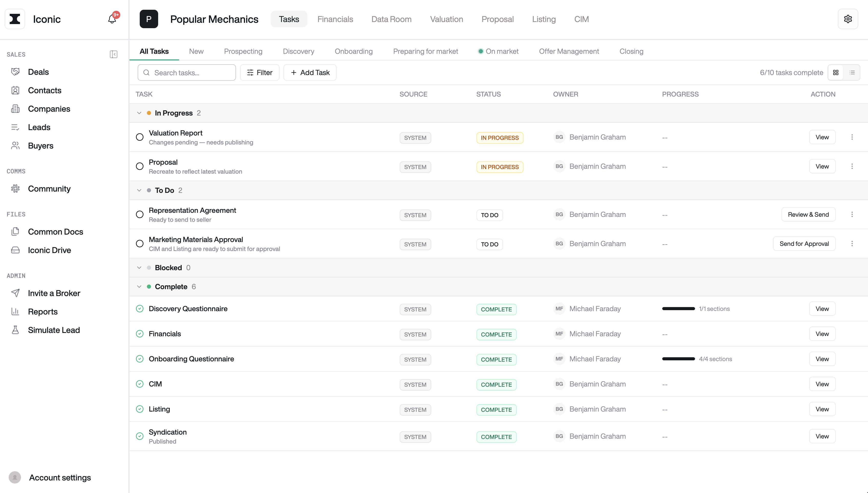Uncheck the Financials task

pyautogui.click(x=140, y=333)
